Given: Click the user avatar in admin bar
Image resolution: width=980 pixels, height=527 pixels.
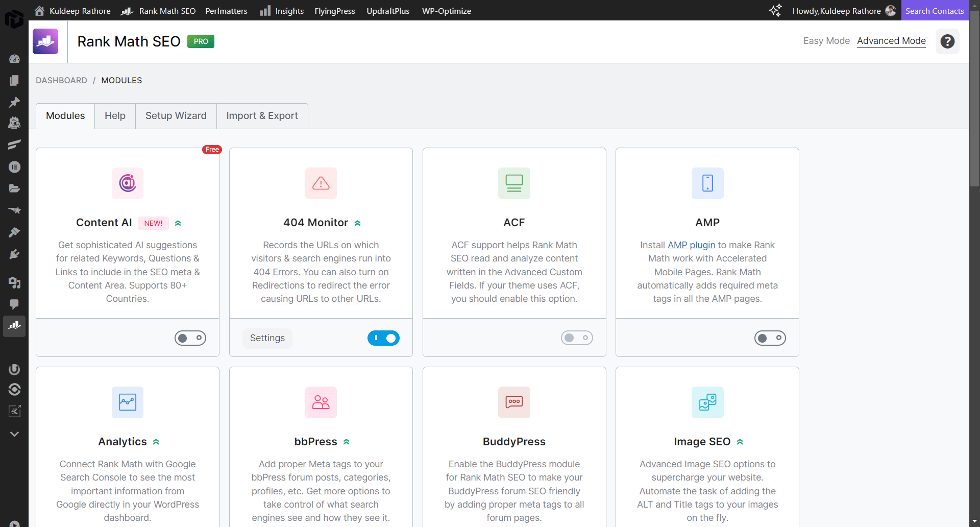Looking at the screenshot, I should pos(891,11).
